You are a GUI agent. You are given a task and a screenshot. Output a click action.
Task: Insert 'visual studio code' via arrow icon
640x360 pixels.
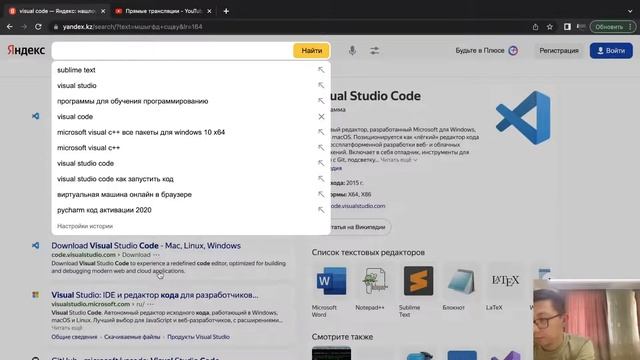tap(321, 163)
